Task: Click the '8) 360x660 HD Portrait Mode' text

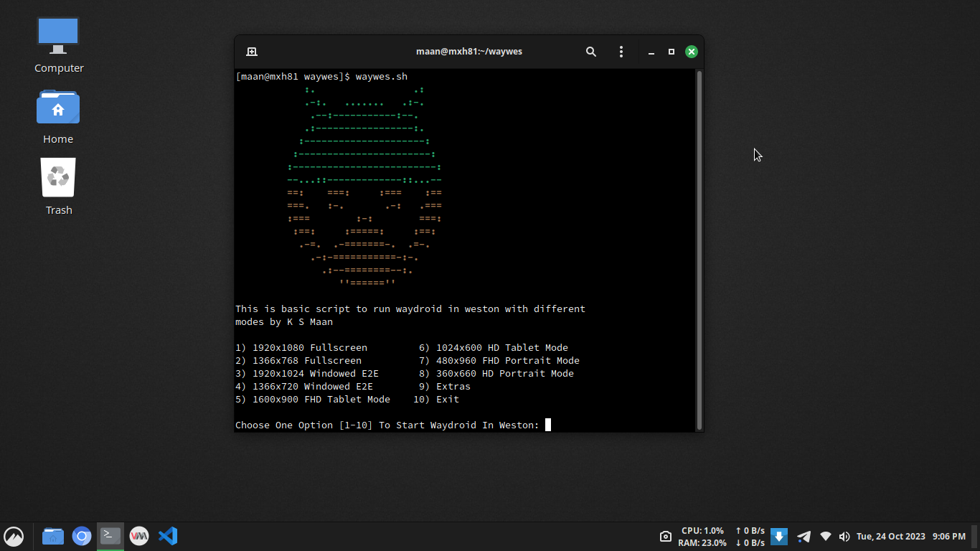Action: [496, 374]
